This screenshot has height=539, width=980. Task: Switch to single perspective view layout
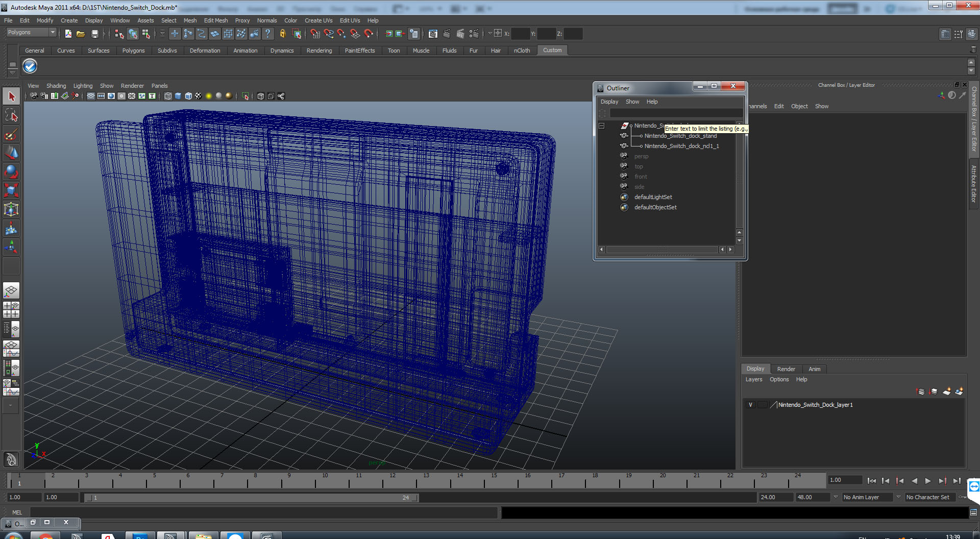[x=11, y=291]
